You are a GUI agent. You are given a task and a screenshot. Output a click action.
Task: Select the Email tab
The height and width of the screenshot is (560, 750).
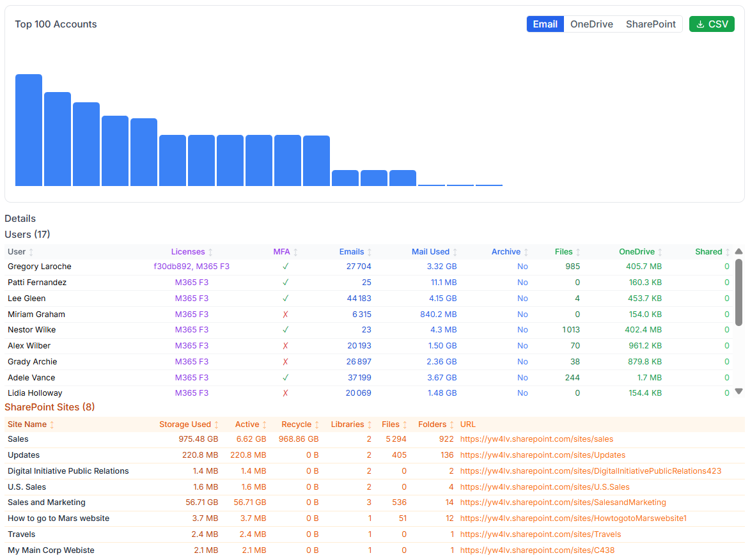tap(545, 24)
